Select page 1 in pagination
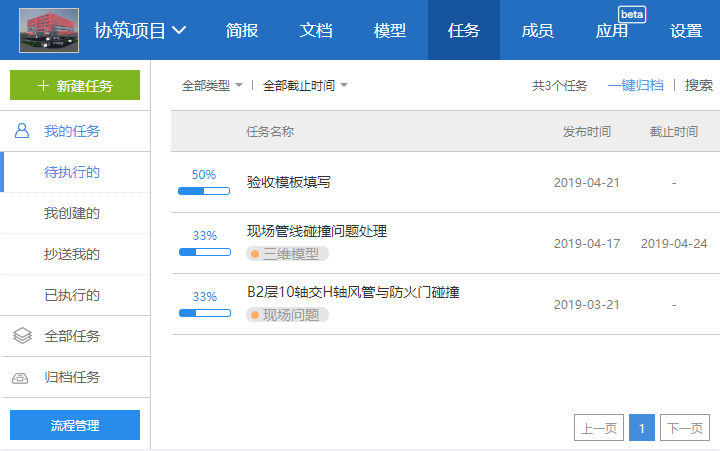Screen dimensions: 720x451 point(641,428)
